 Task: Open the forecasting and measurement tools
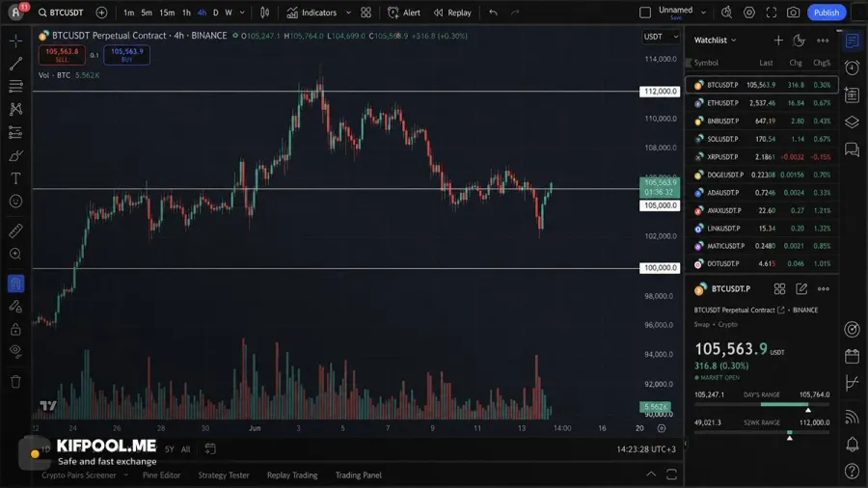15,132
